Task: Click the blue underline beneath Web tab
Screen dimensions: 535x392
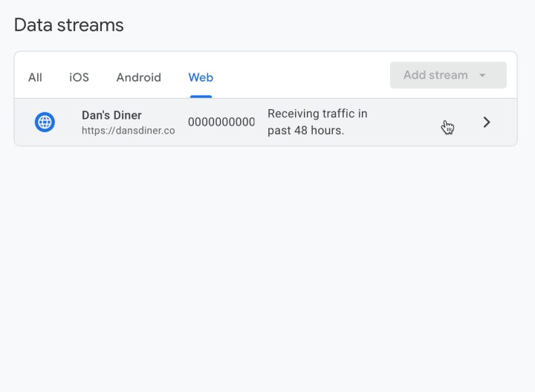Action: pyautogui.click(x=201, y=96)
